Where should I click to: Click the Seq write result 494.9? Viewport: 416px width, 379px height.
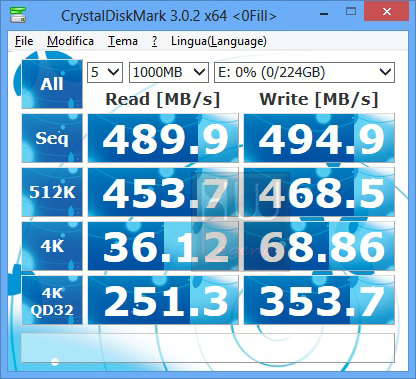tap(319, 138)
